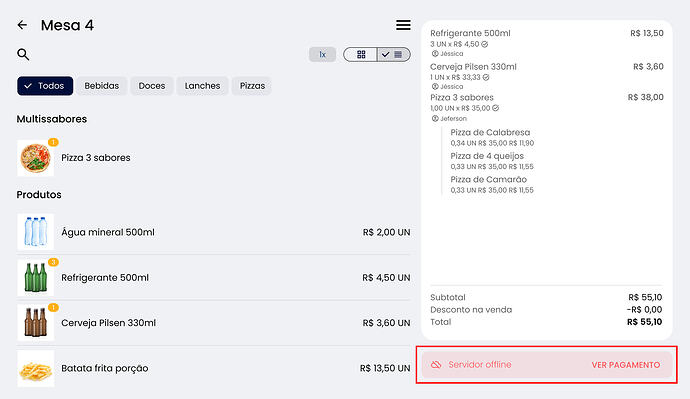690x399 pixels.
Task: Switch to grid view layout
Action: 360,55
